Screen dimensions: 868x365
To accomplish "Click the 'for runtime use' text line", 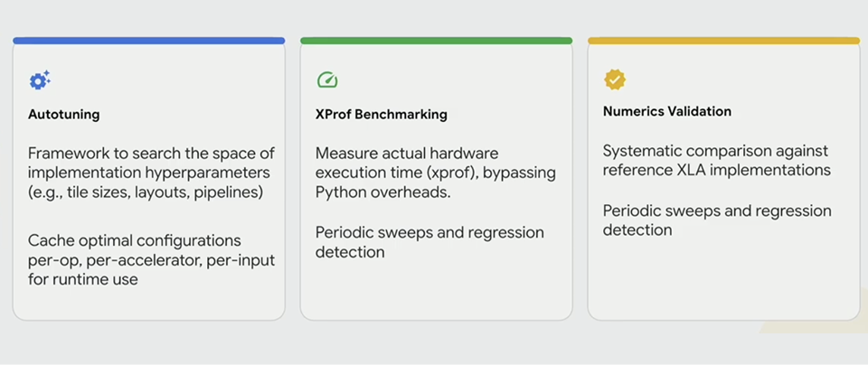I will [x=83, y=279].
